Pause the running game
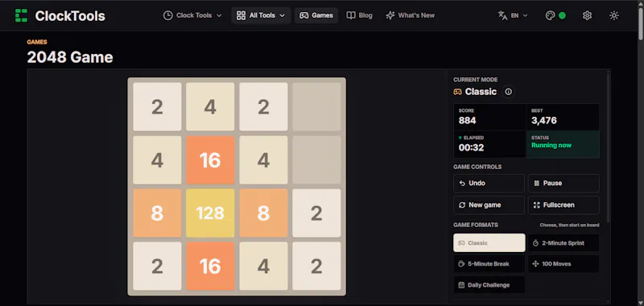 pos(563,183)
